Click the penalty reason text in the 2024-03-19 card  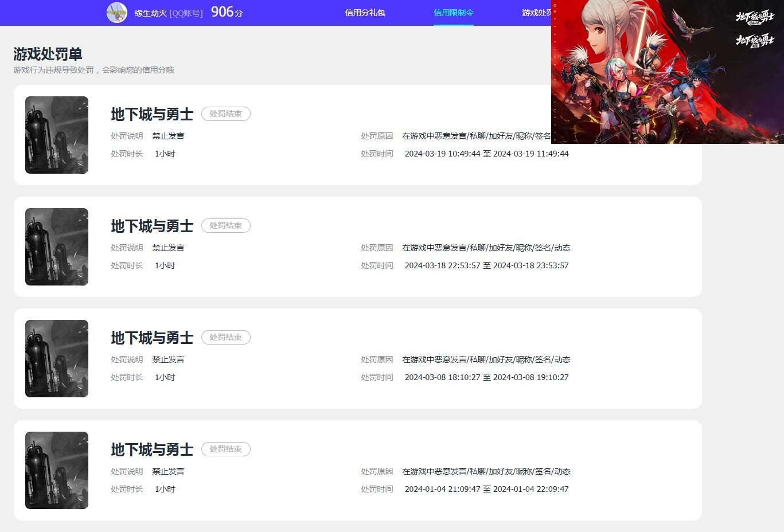click(x=477, y=136)
